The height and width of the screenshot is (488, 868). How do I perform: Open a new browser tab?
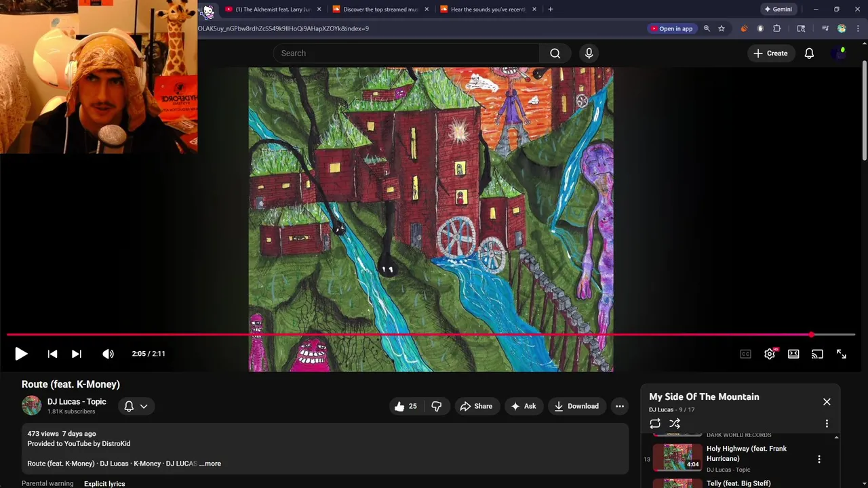550,9
